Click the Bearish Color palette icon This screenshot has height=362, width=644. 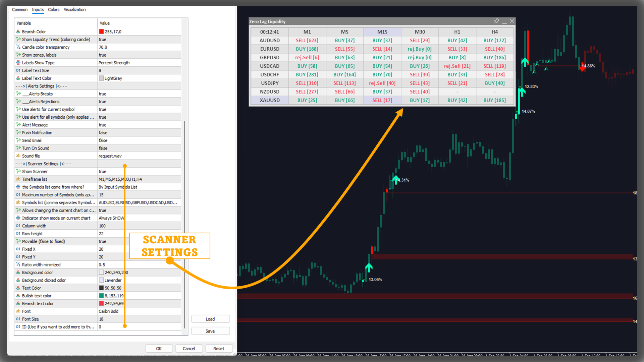coord(18,32)
